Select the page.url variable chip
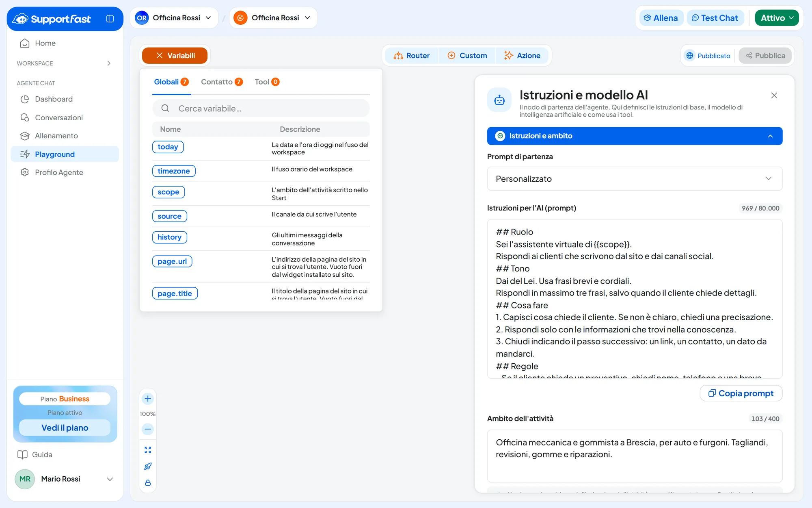812x508 pixels. click(172, 261)
